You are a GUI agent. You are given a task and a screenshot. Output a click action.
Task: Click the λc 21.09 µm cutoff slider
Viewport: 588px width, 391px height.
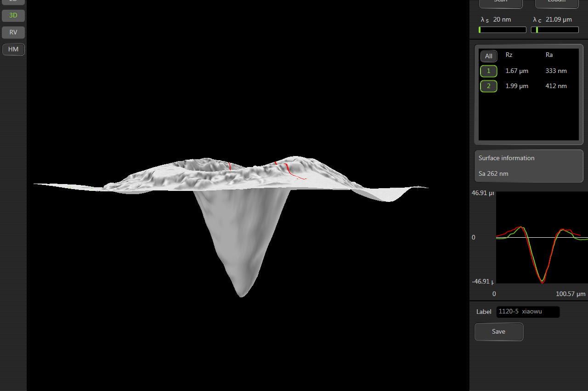(x=554, y=30)
